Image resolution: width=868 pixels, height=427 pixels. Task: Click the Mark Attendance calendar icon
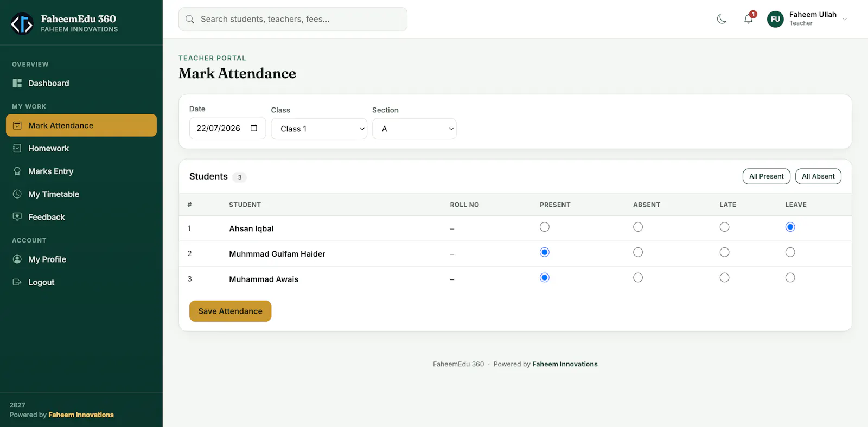coord(17,125)
